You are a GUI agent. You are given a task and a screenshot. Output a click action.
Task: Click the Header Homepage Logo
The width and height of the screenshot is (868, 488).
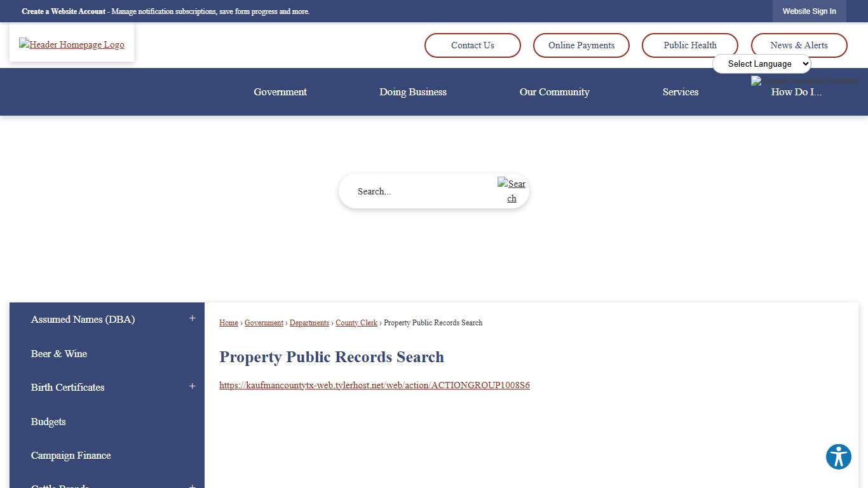click(71, 44)
